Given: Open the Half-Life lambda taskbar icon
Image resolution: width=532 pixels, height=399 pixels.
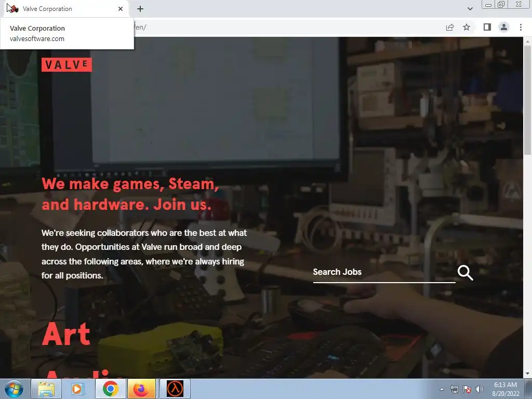Looking at the screenshot, I should tap(175, 389).
